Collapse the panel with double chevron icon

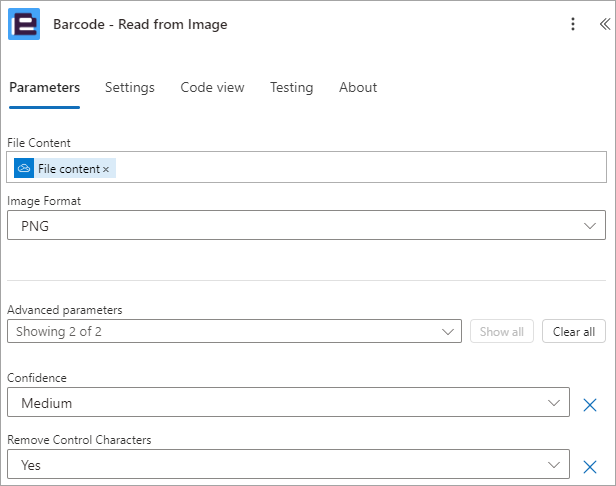[x=605, y=24]
